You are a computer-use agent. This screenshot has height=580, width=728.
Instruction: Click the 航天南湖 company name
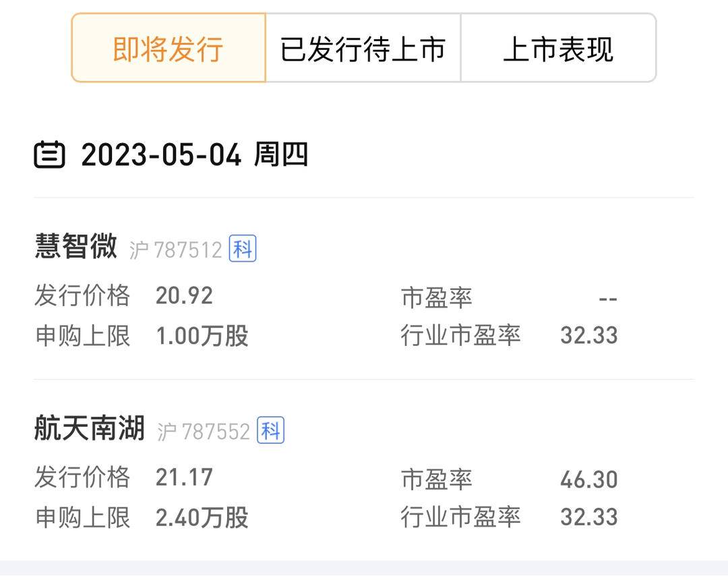point(90,430)
